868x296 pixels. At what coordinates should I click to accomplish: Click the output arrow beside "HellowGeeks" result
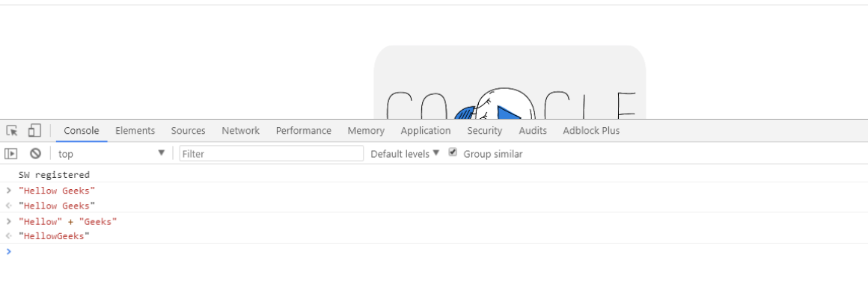[x=8, y=236]
